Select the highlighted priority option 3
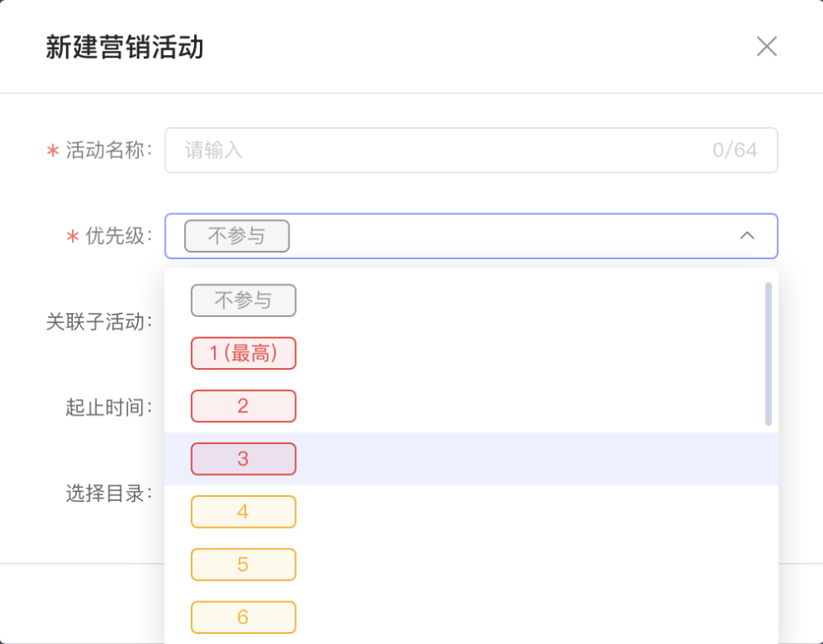This screenshot has height=644, width=823. pos(243,458)
